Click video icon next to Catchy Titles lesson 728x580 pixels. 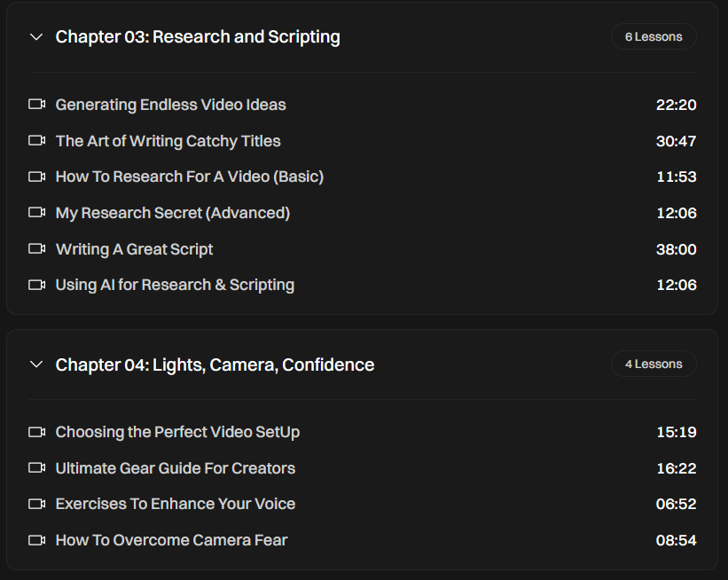(x=36, y=140)
